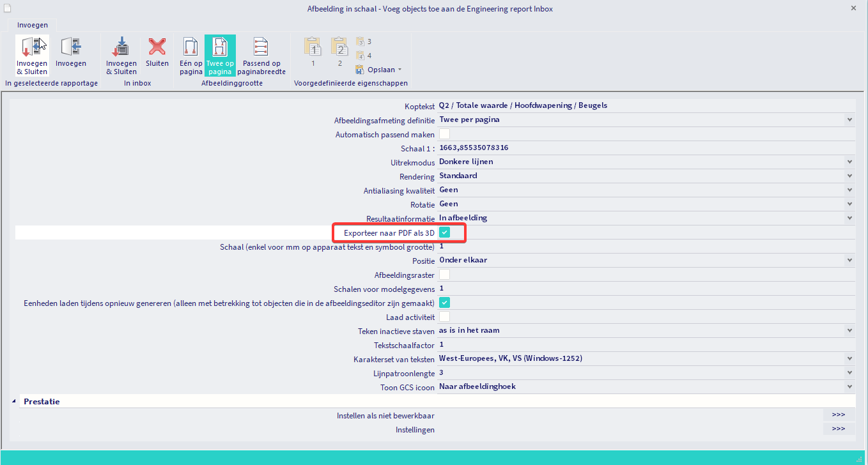Open settings via the 'Instellingen' >>> button
The height and width of the screenshot is (465, 868).
coord(839,429)
